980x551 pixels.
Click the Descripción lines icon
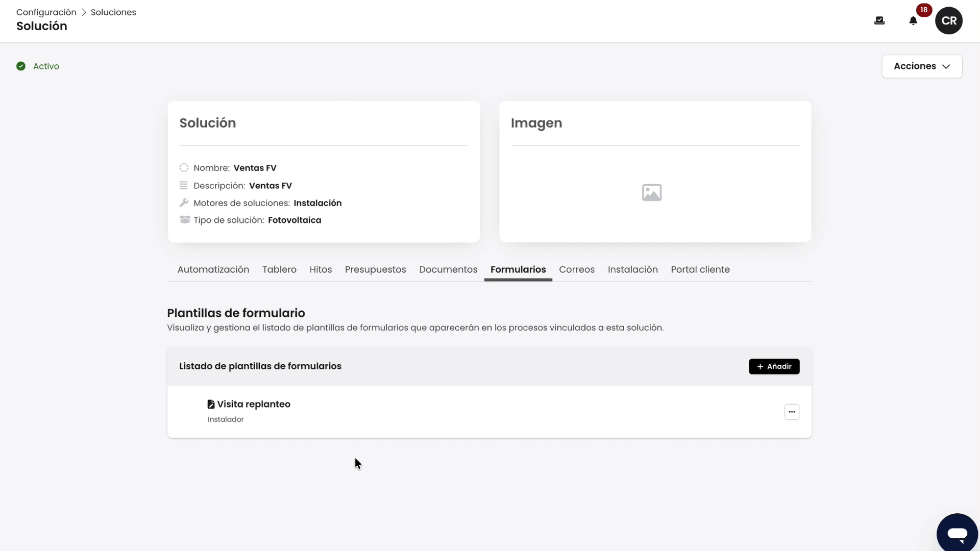pyautogui.click(x=184, y=185)
